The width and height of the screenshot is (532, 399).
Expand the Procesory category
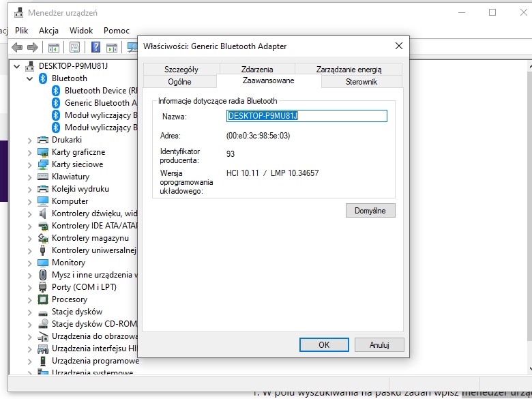(x=30, y=300)
